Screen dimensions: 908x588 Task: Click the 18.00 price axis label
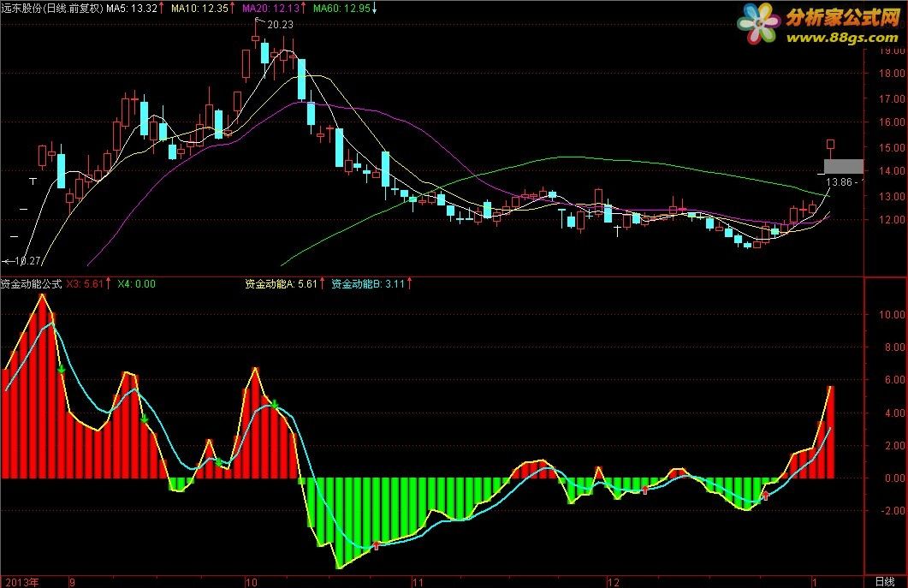[x=892, y=74]
